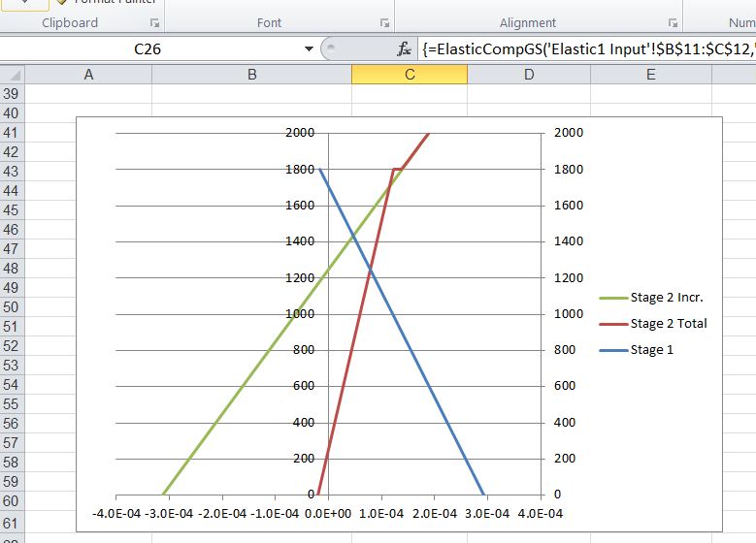Click the 1800 label on left axis
This screenshot has width=756, height=543.
coord(299,170)
